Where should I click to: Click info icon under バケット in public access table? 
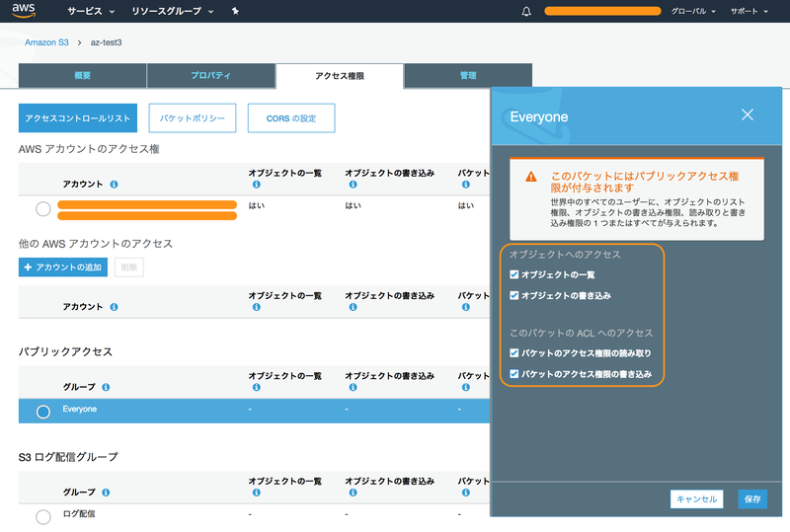point(465,387)
